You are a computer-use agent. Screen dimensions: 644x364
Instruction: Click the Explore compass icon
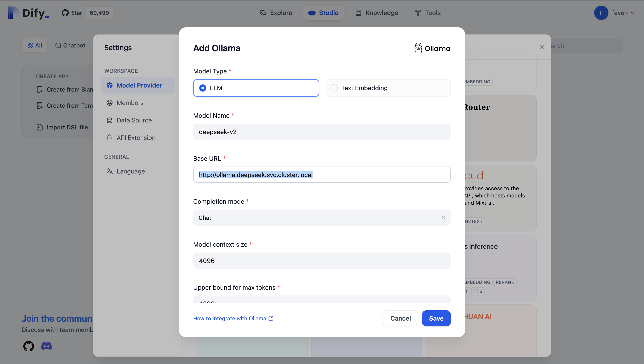[x=263, y=13]
